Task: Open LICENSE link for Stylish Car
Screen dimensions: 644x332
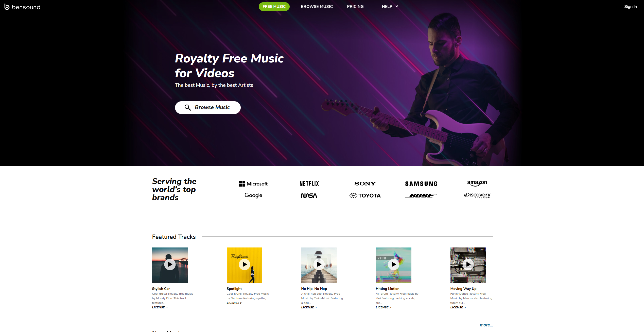Action: point(160,307)
